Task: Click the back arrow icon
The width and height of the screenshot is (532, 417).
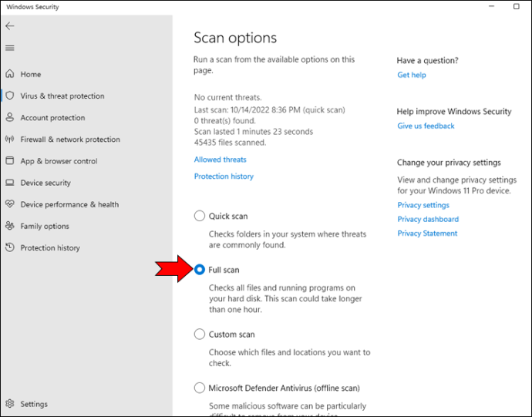Action: pos(10,26)
